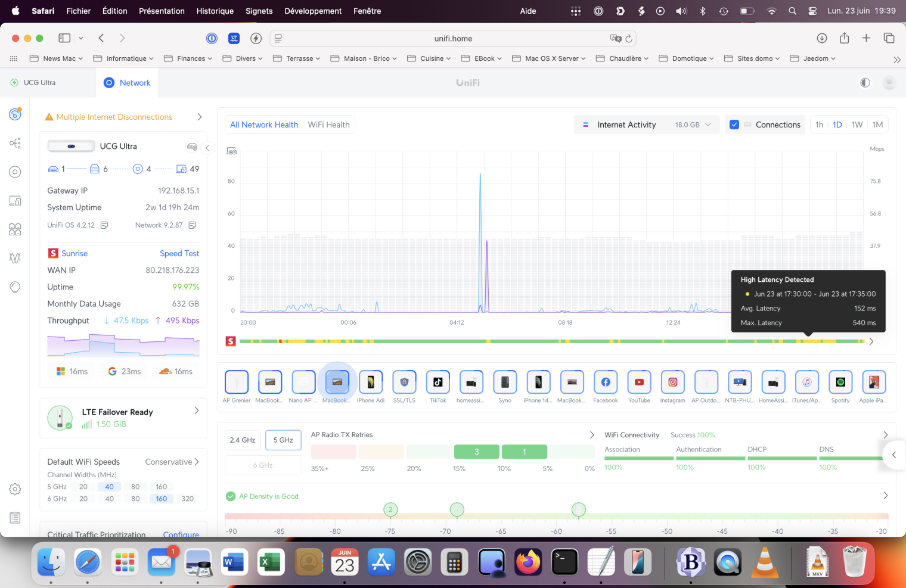
Task: Select the 1W time range
Action: click(857, 125)
